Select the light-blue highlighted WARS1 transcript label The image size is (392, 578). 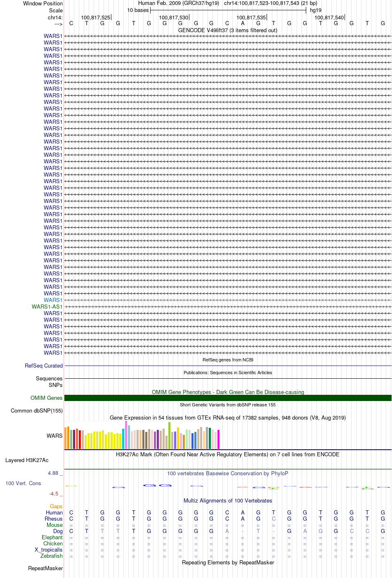(x=53, y=300)
